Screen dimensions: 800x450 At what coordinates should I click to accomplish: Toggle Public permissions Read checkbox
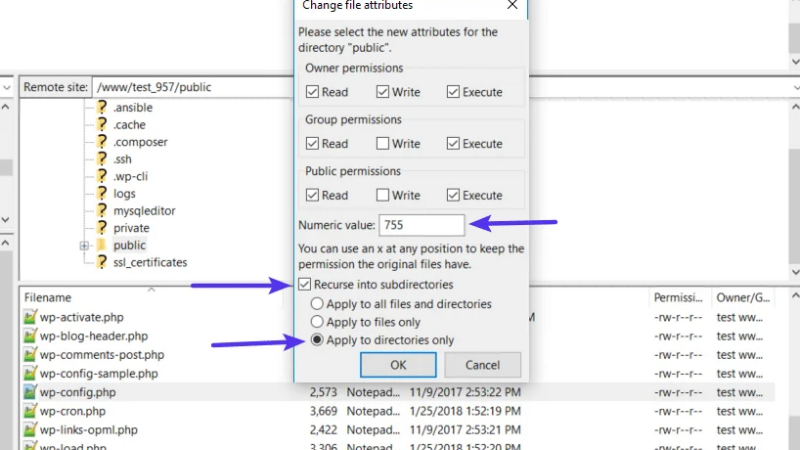(x=312, y=195)
